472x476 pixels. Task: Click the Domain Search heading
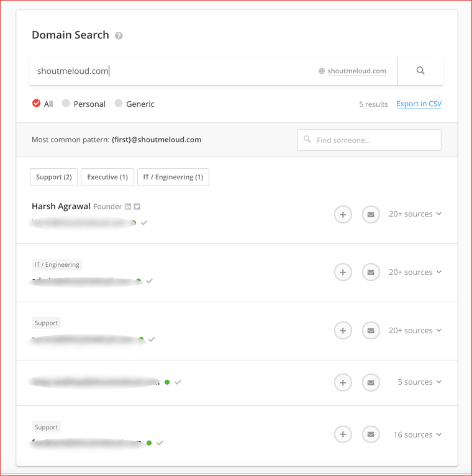coord(70,35)
